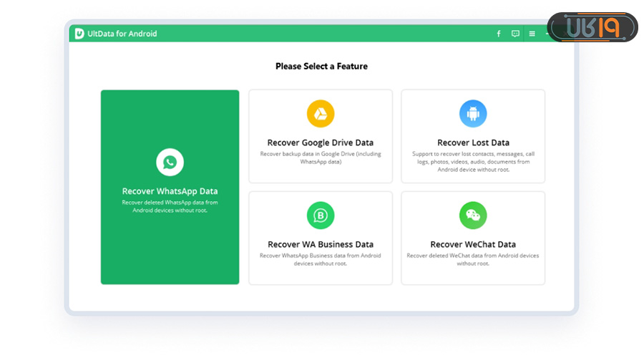The image size is (644, 358).
Task: Click the Google Drive backup description text
Action: pos(321,158)
